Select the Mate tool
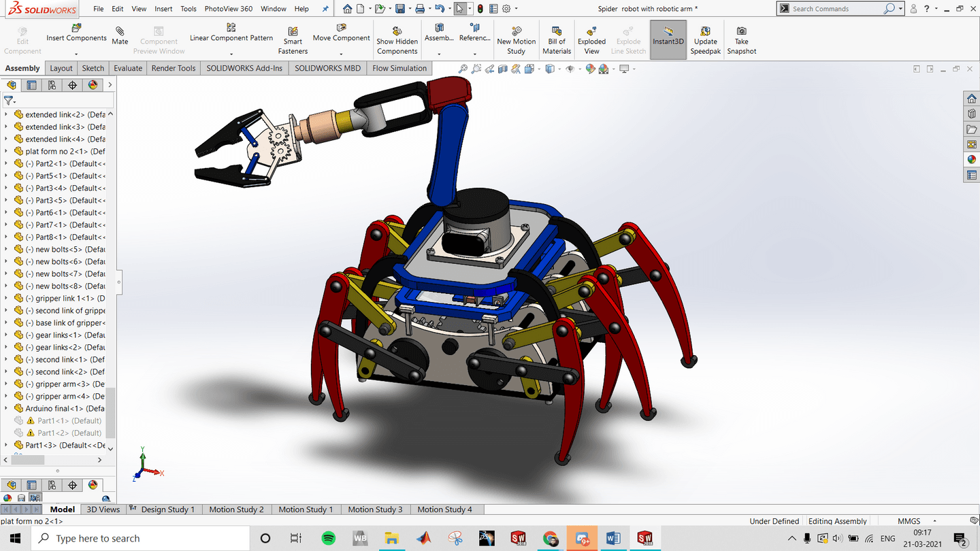 [120, 36]
